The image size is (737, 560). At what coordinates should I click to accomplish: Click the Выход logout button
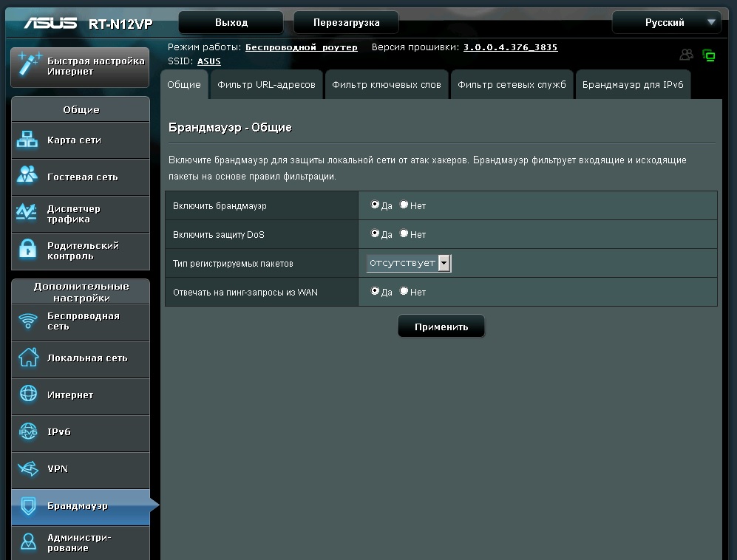pyautogui.click(x=231, y=23)
